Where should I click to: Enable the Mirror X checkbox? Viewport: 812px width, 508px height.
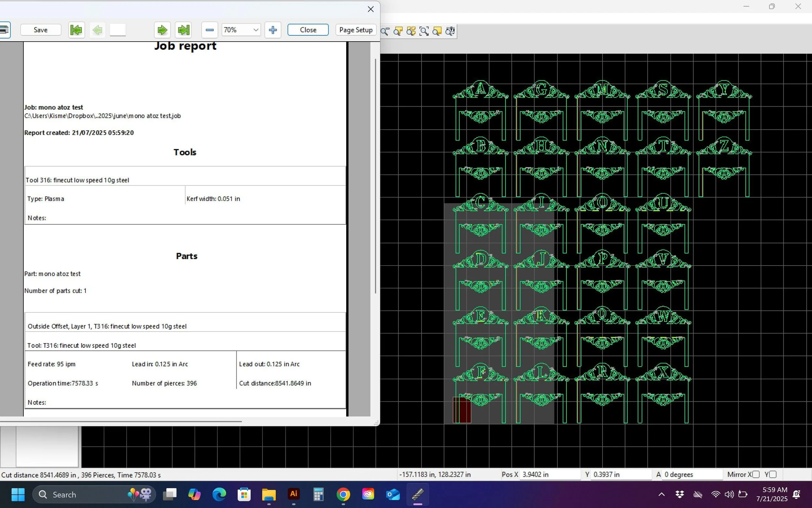755,475
